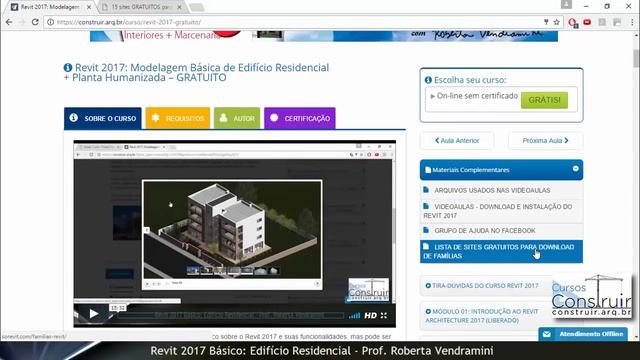Bookmark this page with the star icon

point(556,22)
